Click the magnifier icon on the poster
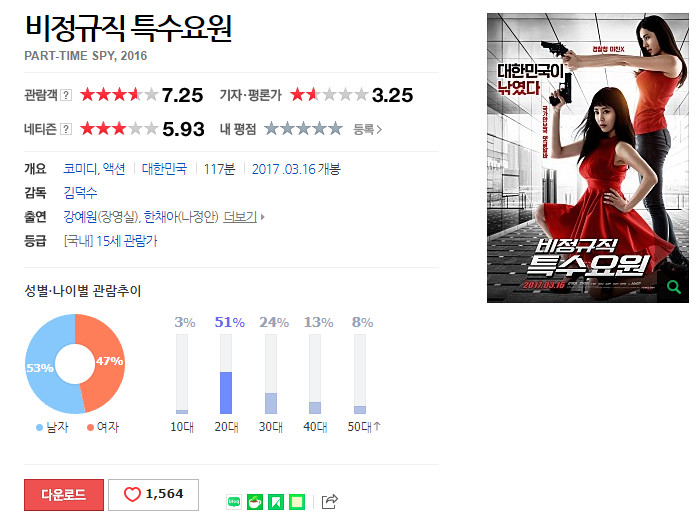Viewport: 700px width, 531px height. coord(673,287)
